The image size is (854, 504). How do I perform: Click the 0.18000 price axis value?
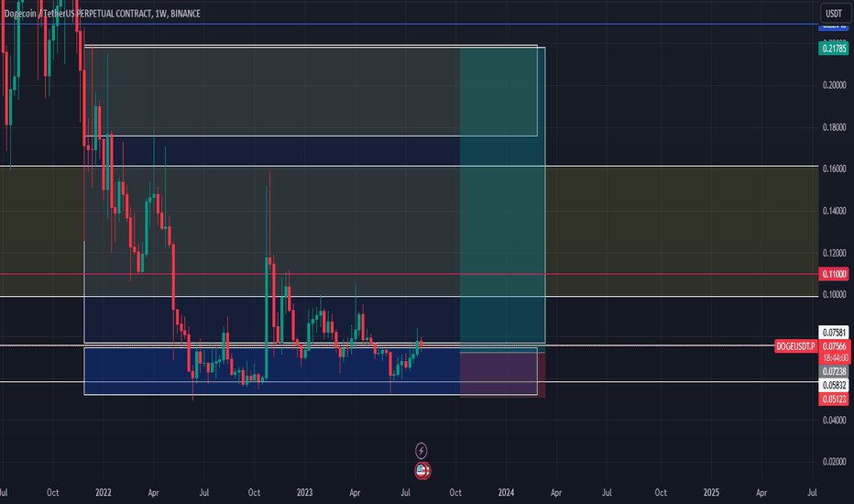point(834,127)
